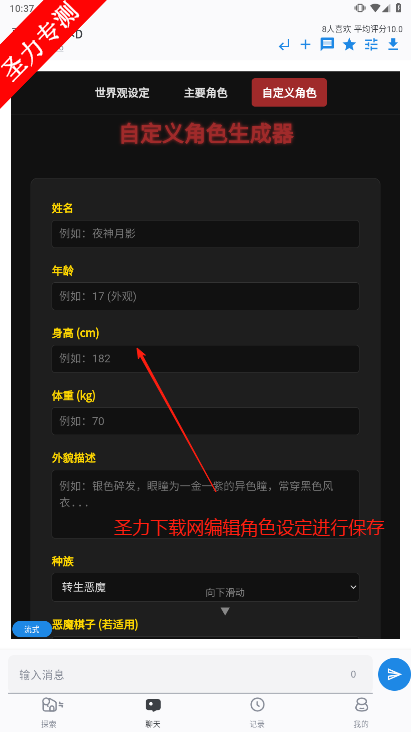Viewport: 411px width, 732px height.
Task: Open the comment bubble icon
Action: 327,45
